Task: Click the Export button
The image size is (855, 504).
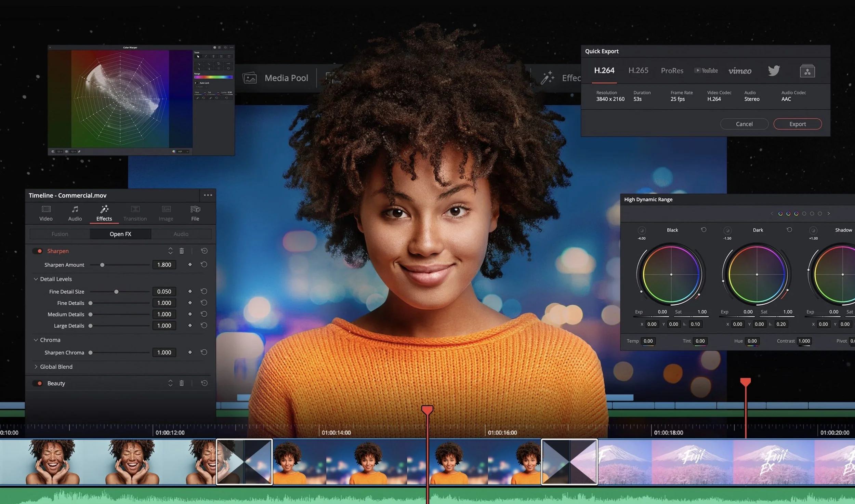Action: point(797,124)
